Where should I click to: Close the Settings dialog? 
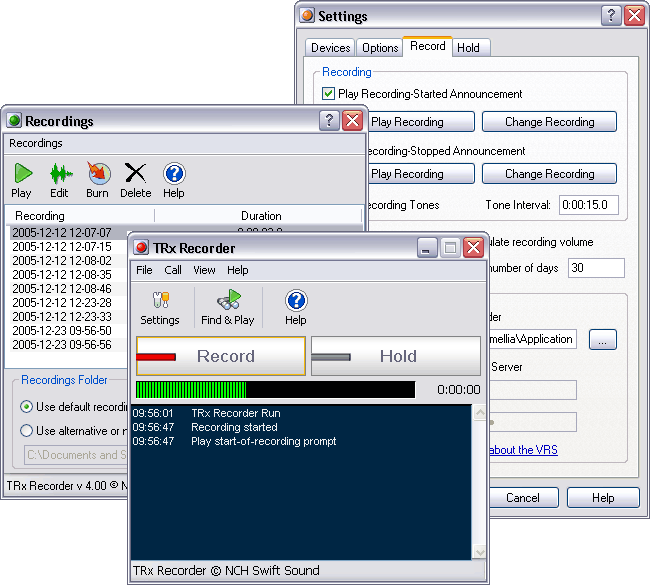pos(635,16)
